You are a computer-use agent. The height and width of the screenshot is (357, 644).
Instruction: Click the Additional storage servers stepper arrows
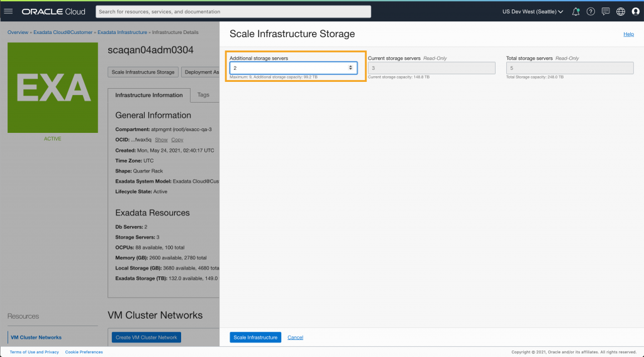350,68
